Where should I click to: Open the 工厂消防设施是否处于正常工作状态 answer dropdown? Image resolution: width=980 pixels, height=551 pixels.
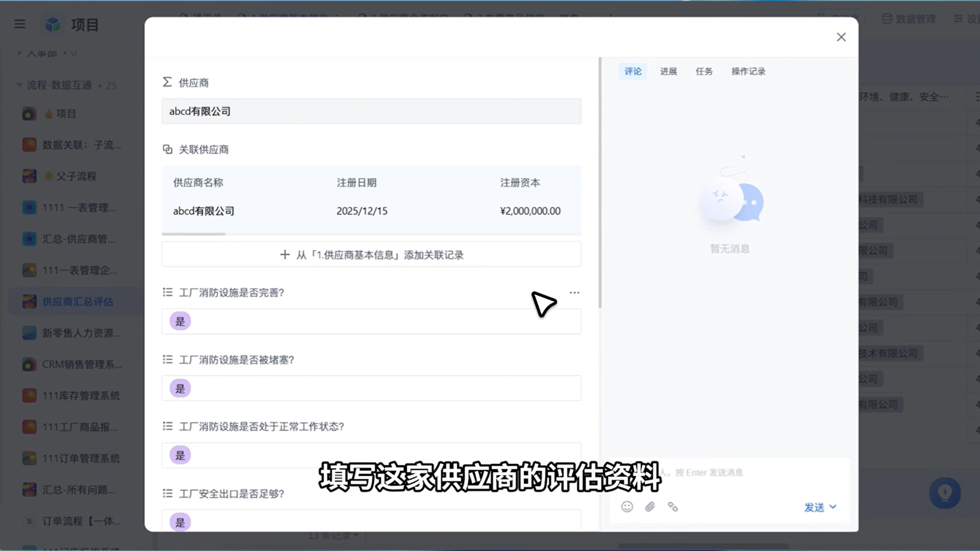pyautogui.click(x=371, y=455)
